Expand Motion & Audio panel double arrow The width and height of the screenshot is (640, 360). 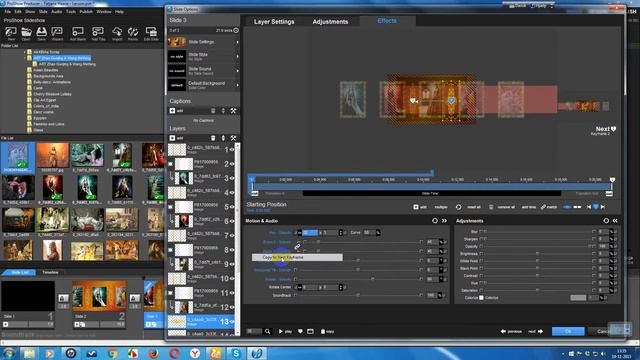click(444, 221)
